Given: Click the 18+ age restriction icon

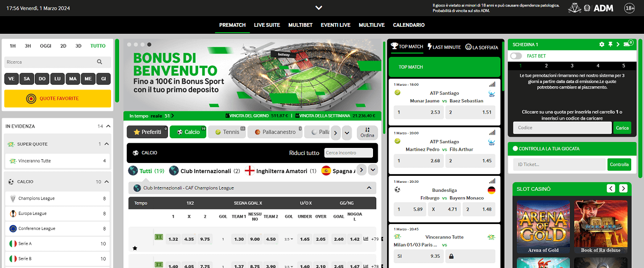Looking at the screenshot, I should (630, 8).
